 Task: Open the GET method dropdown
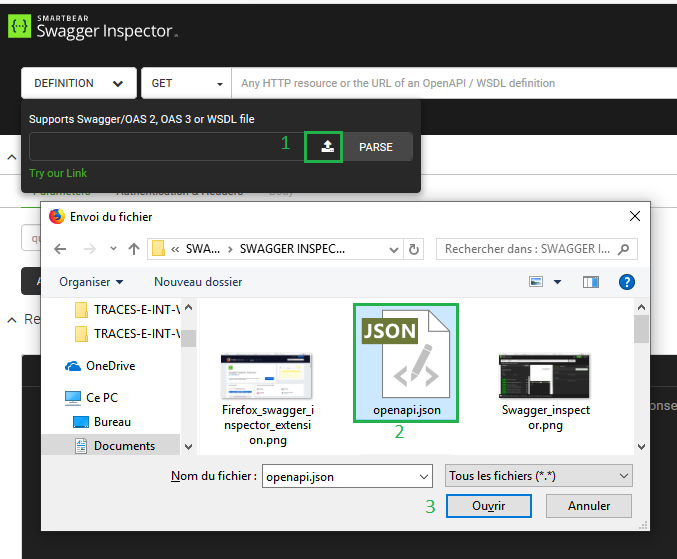[186, 83]
